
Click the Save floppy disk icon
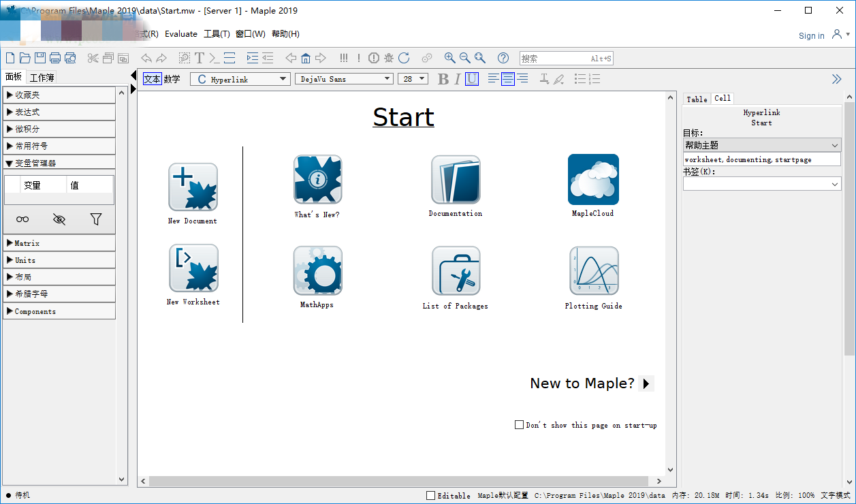pyautogui.click(x=40, y=58)
